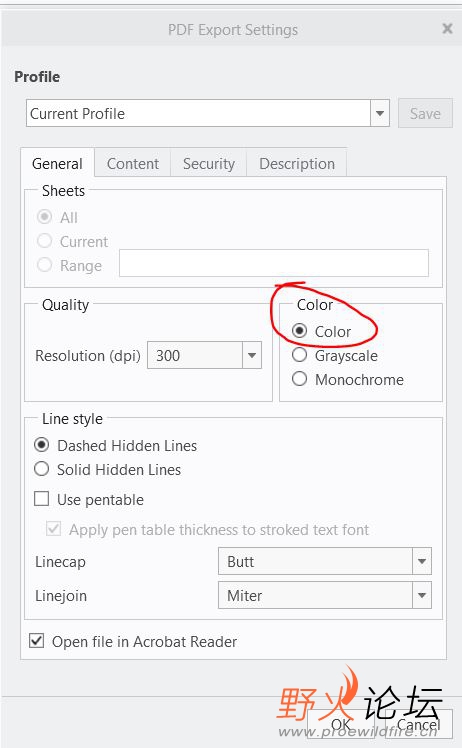
Task: Open the Current Profile dropdown arrow
Action: point(380,114)
